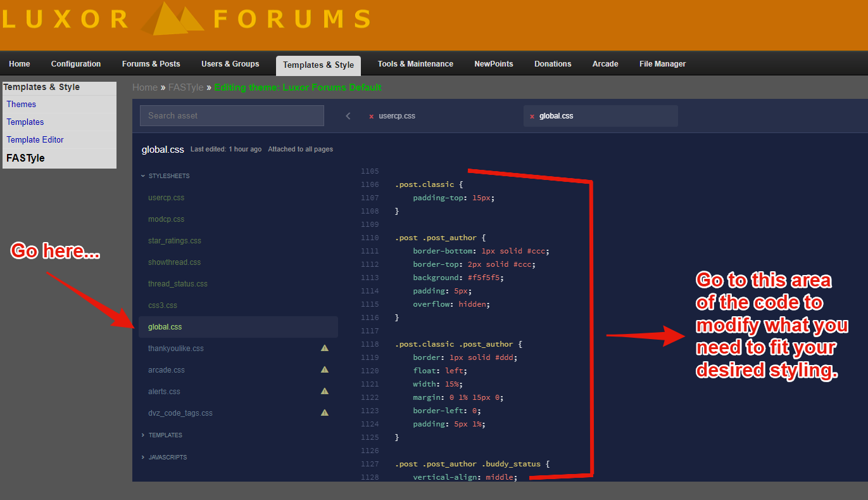Click the 'overflow: hidden;' code line
The width and height of the screenshot is (868, 500).
click(451, 304)
